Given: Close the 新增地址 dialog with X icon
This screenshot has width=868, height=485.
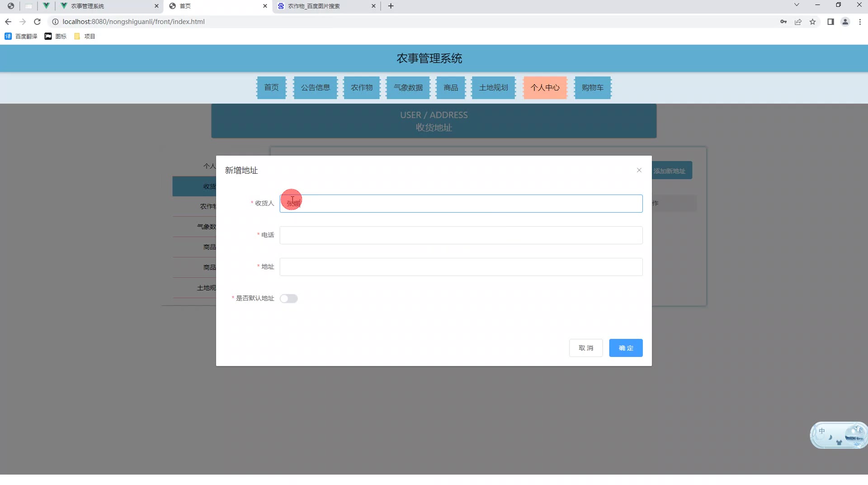Looking at the screenshot, I should 639,170.
